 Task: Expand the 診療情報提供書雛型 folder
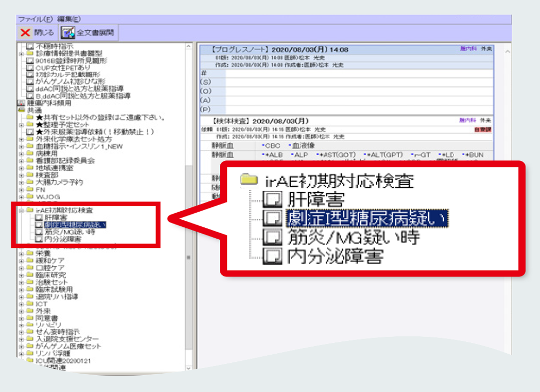tap(22, 54)
